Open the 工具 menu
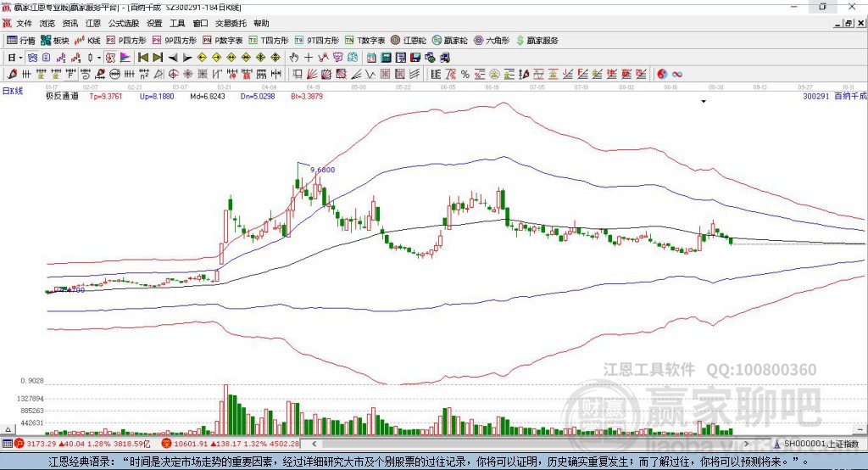Image resolution: width=868 pixels, height=470 pixels. [x=177, y=23]
